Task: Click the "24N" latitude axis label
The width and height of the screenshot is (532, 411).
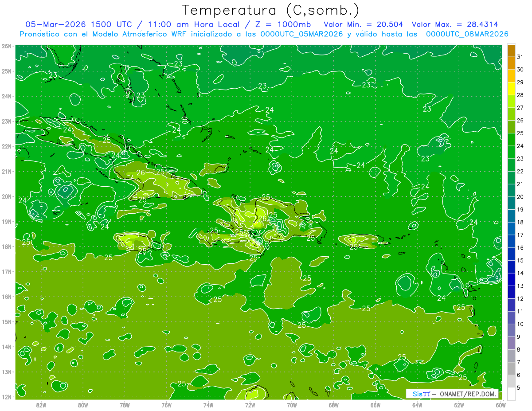Action: pos(6,96)
